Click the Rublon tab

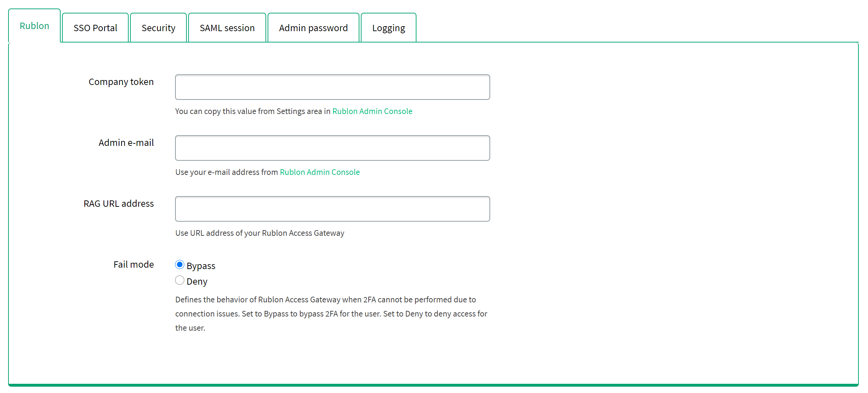click(x=34, y=26)
